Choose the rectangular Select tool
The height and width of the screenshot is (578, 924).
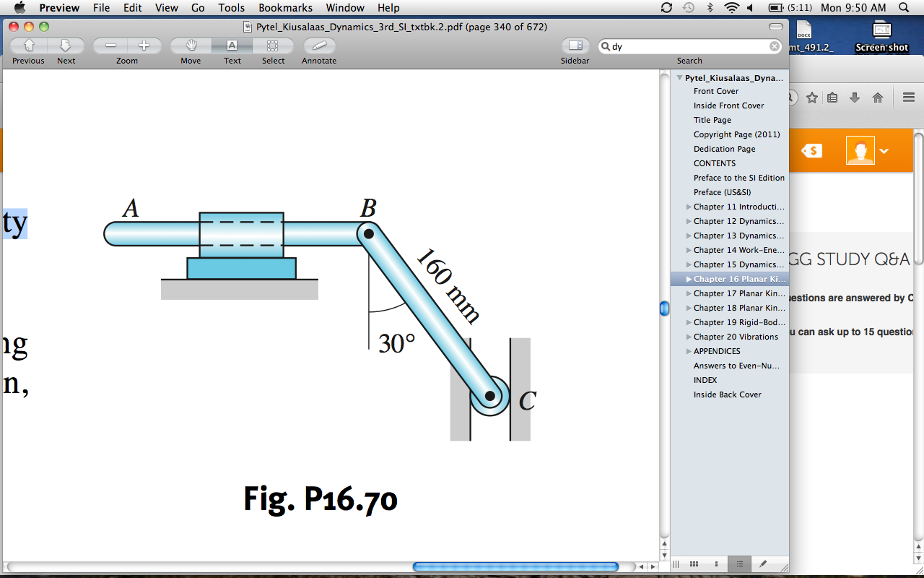273,45
